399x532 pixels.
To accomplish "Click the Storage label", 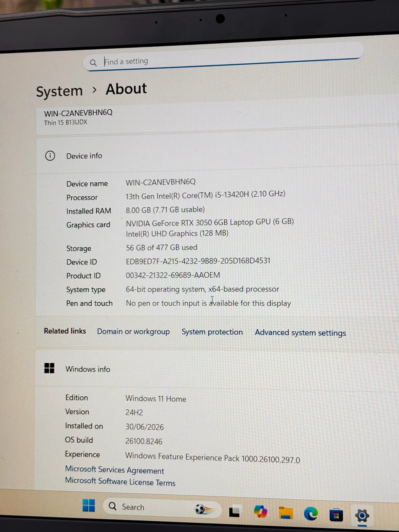I will pos(79,248).
